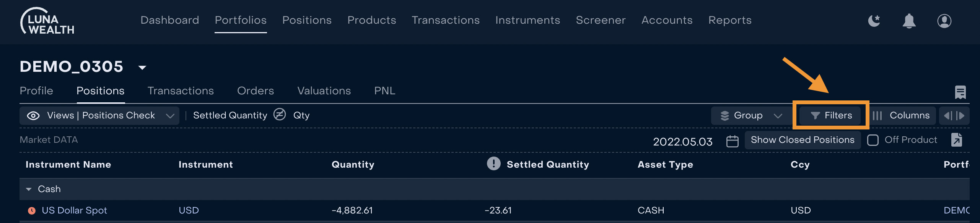Viewport: 980px width, 223px height.
Task: Collapse the Cash group row
Action: (29, 189)
